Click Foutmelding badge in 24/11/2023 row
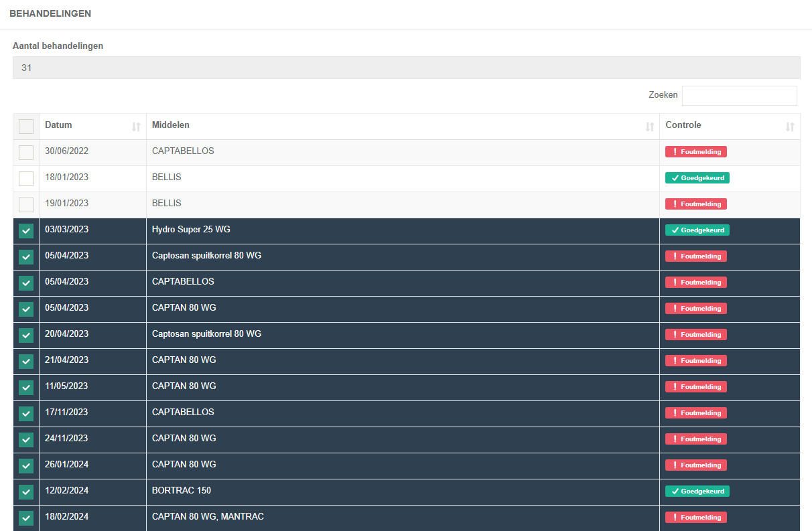This screenshot has height=531, width=812. [x=695, y=439]
